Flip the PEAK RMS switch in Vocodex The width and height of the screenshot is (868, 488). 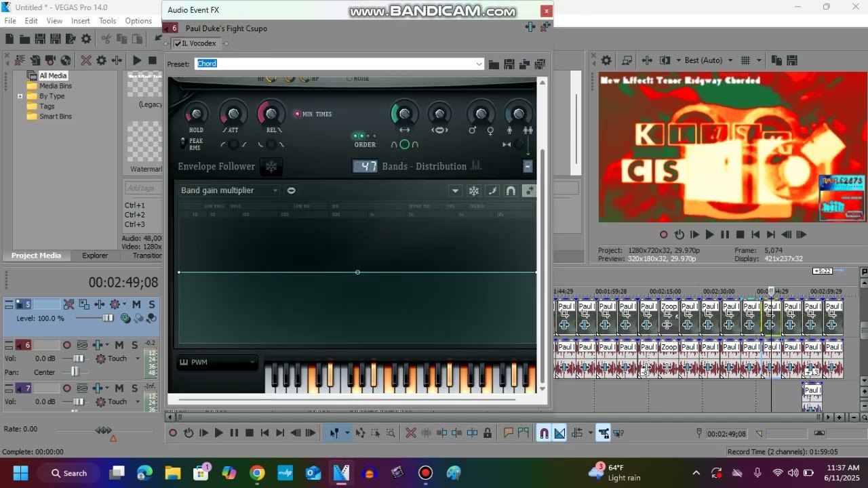pyautogui.click(x=182, y=144)
